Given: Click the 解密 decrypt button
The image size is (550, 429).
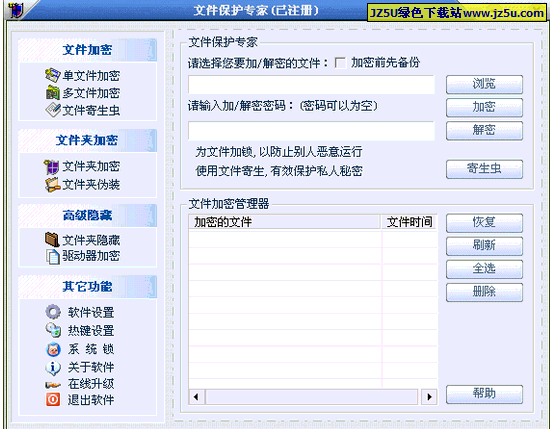Looking at the screenshot, I should coord(484,130).
